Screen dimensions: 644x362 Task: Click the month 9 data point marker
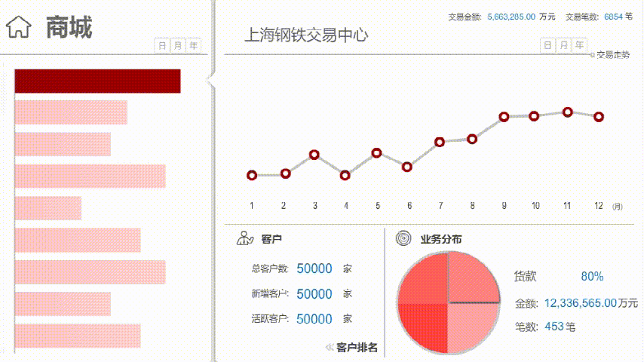[x=504, y=117]
